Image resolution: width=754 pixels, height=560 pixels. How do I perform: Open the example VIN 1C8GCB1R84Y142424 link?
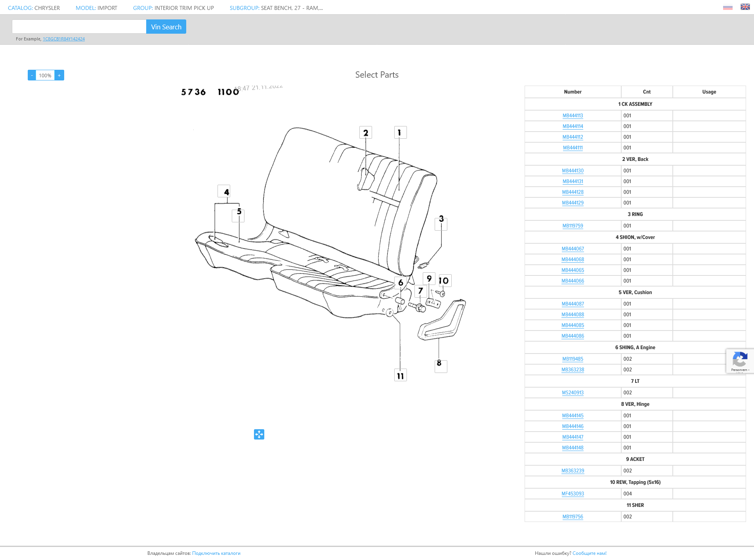pyautogui.click(x=64, y=39)
